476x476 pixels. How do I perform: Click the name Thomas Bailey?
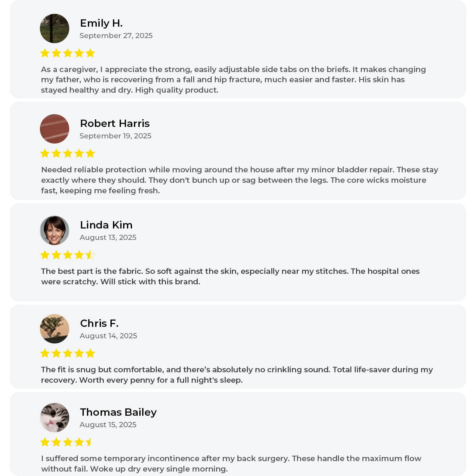click(118, 412)
